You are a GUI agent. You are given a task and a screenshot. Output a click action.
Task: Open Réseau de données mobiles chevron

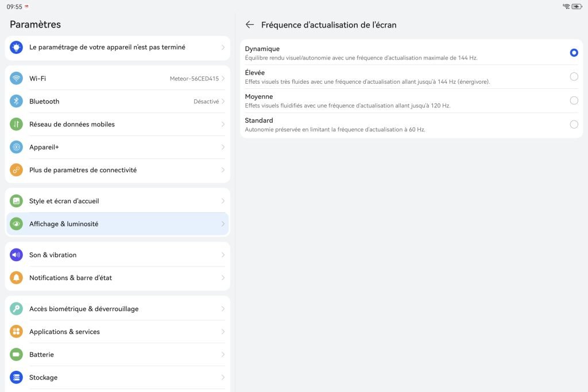(x=223, y=125)
